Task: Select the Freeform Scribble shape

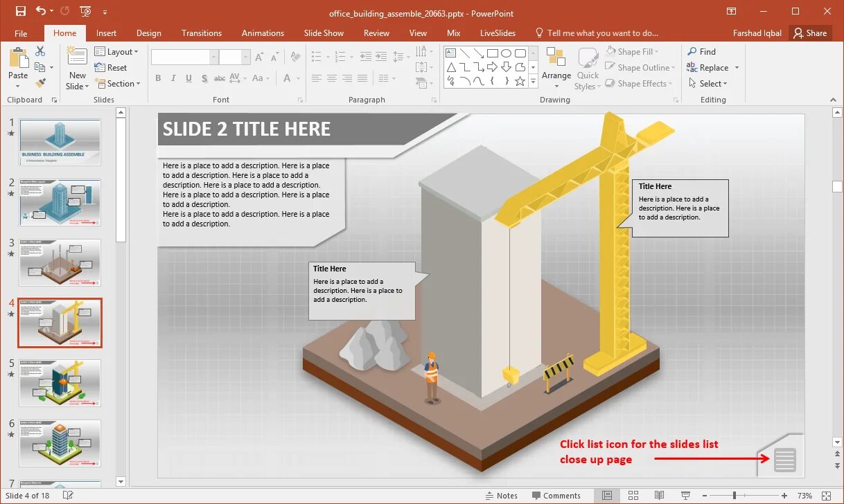Action: 451,81
